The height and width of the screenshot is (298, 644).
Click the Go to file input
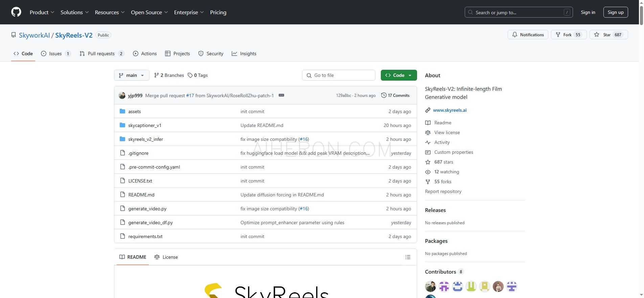pyautogui.click(x=339, y=75)
